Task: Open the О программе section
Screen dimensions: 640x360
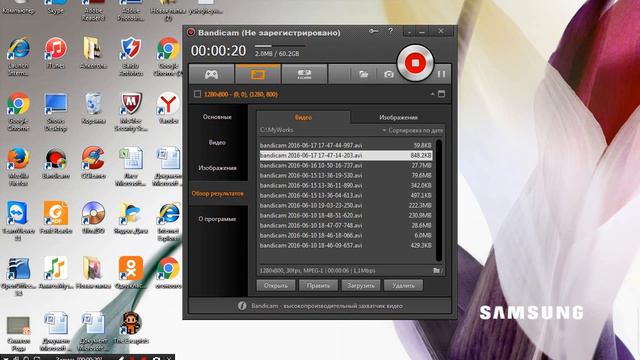Action: point(217,219)
